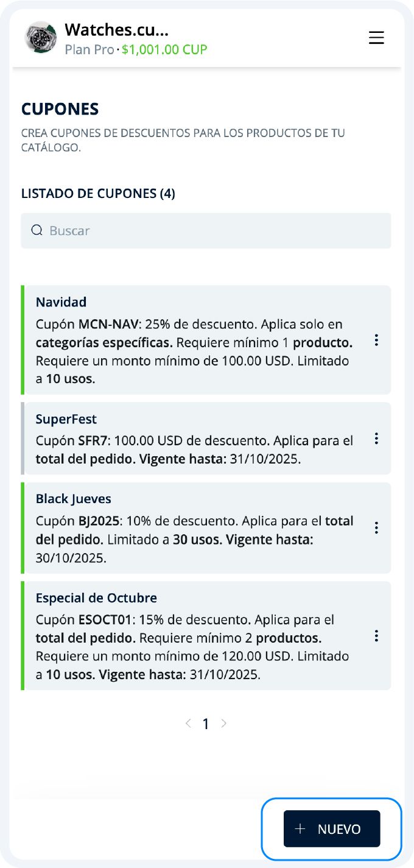
Task: Open options menu for Black Jueves coupon
Action: [x=376, y=528]
